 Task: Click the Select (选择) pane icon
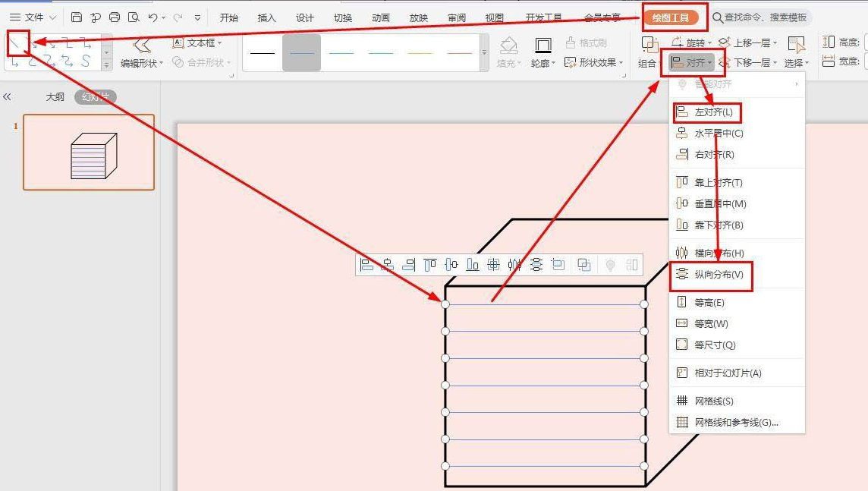(x=796, y=46)
